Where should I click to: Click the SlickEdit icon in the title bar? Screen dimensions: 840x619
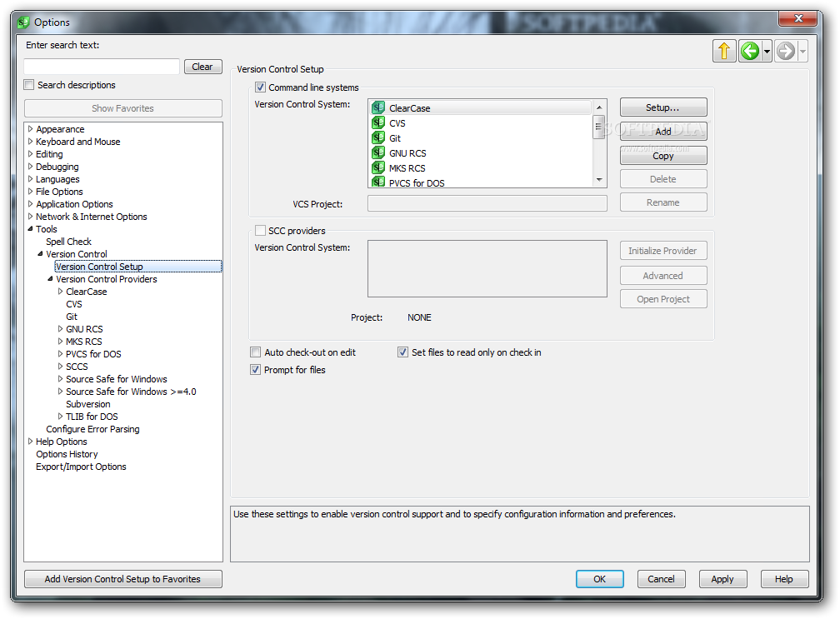pyautogui.click(x=23, y=22)
